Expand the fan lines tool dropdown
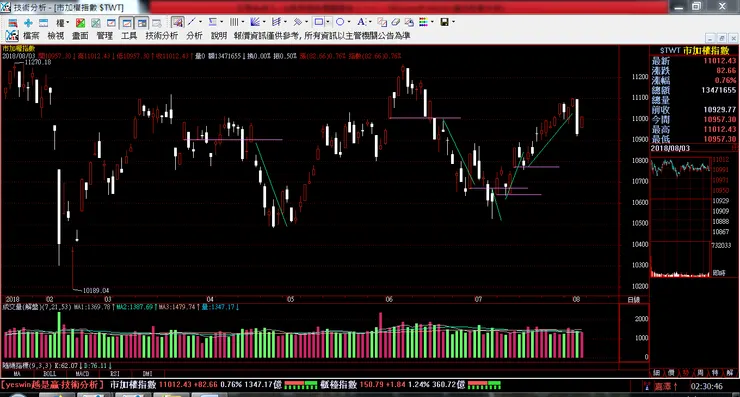 coord(264,22)
